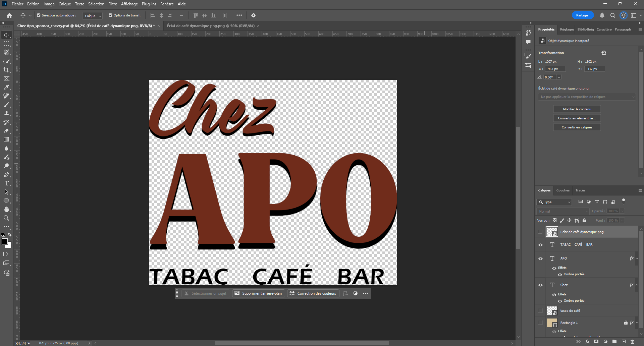Choose the Zoom tool
The height and width of the screenshot is (346, 644).
point(6,218)
